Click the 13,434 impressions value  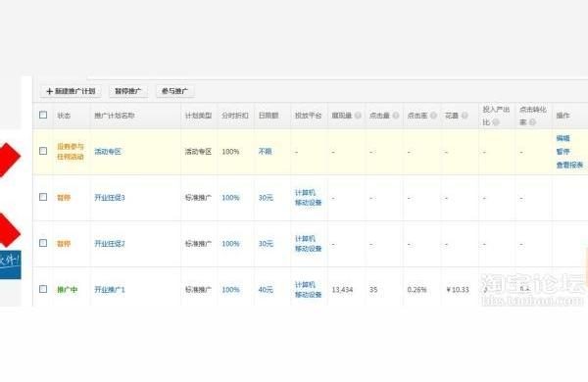[342, 290]
